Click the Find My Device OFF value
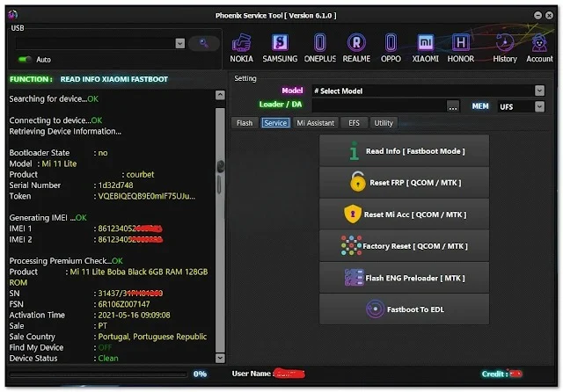 click(105, 347)
